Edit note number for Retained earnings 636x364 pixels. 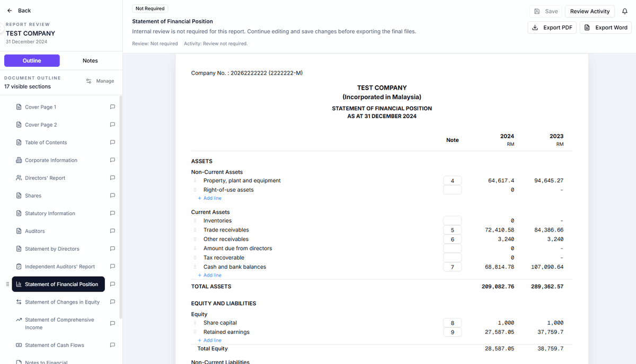(452, 332)
